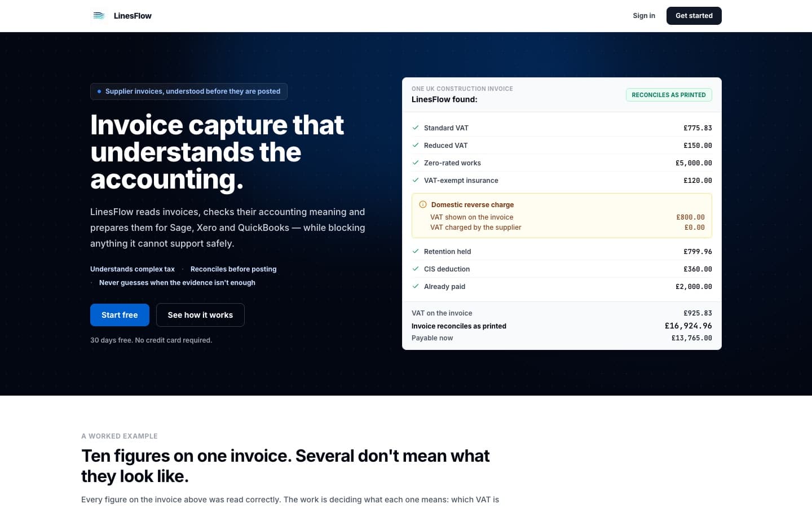
Task: Click the checkmark beside Already paid
Action: [416, 286]
